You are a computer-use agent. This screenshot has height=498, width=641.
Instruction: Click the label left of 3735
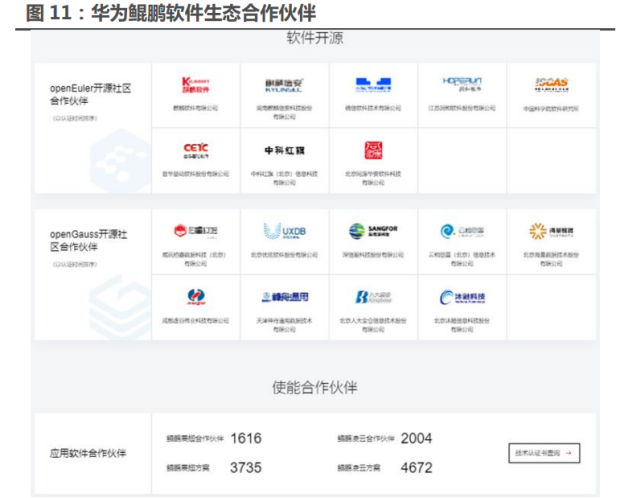click(188, 468)
